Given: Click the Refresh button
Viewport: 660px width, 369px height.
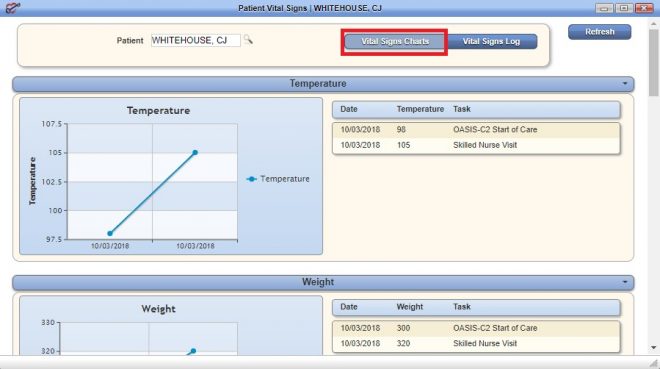Looking at the screenshot, I should pyautogui.click(x=599, y=32).
